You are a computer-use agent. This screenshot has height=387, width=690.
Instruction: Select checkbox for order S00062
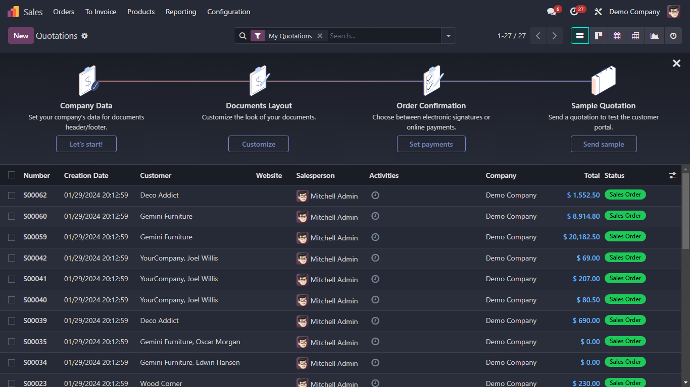tap(11, 195)
